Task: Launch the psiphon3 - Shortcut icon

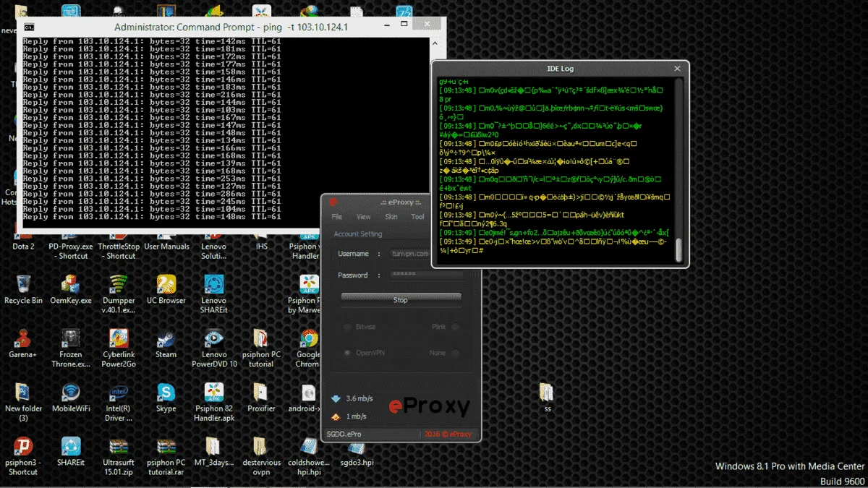Action: pos(23,455)
